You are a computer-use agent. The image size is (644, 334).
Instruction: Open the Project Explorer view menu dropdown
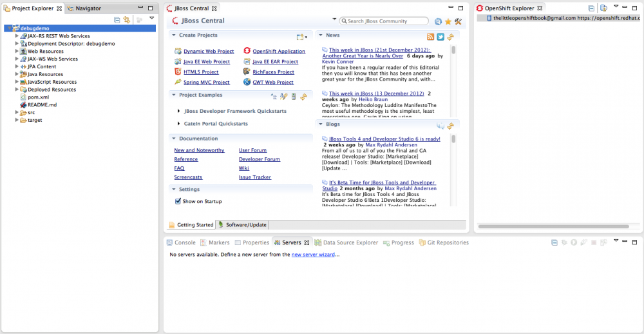[x=152, y=19]
